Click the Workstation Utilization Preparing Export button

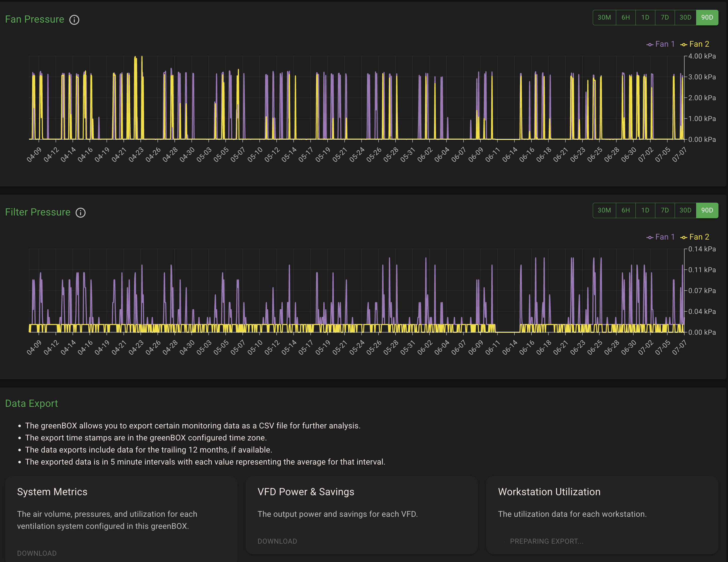(x=546, y=541)
